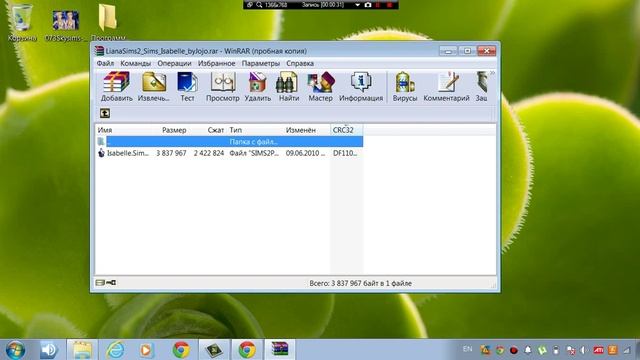
Task: Open the Просмотр (View) tool
Action: pos(222,86)
